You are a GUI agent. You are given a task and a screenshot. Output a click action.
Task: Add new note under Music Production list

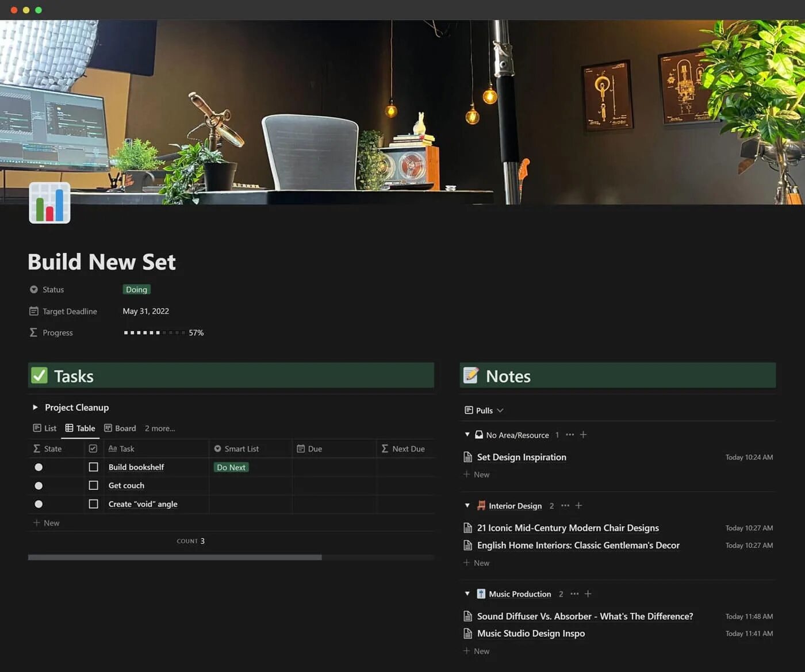tap(477, 651)
